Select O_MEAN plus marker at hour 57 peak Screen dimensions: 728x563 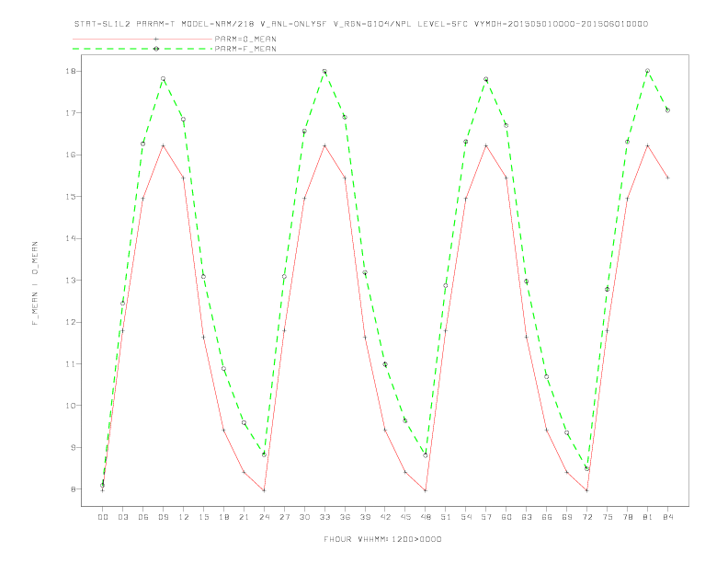(486, 146)
